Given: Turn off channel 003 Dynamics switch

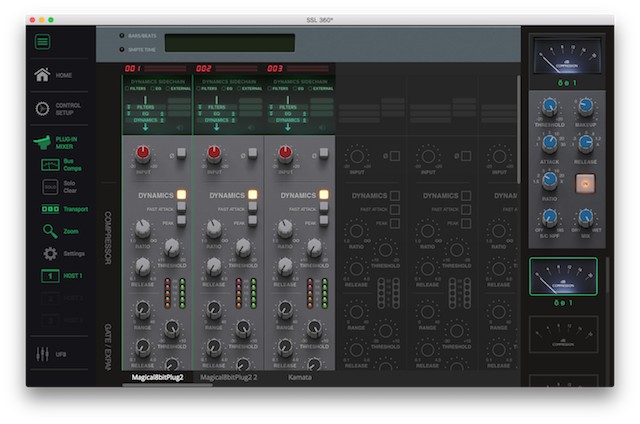Looking at the screenshot, I should pyautogui.click(x=324, y=194).
